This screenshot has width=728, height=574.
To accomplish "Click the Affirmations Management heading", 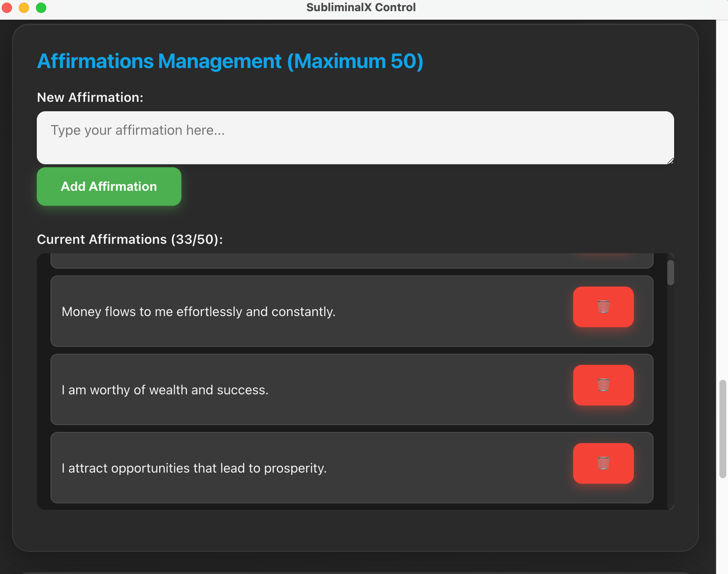I will click(x=230, y=61).
